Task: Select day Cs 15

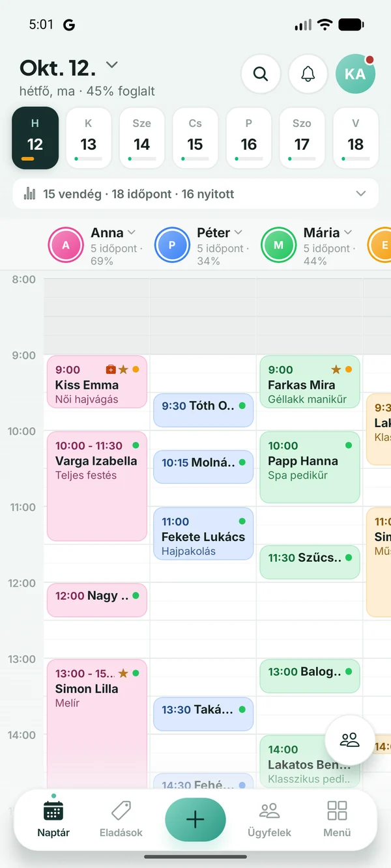Action: pyautogui.click(x=195, y=137)
